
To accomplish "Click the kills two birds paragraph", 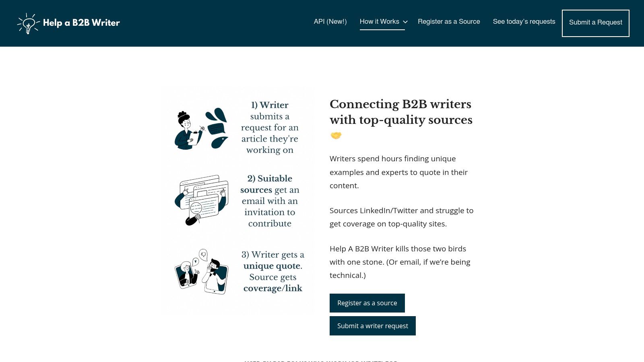I will click(400, 262).
